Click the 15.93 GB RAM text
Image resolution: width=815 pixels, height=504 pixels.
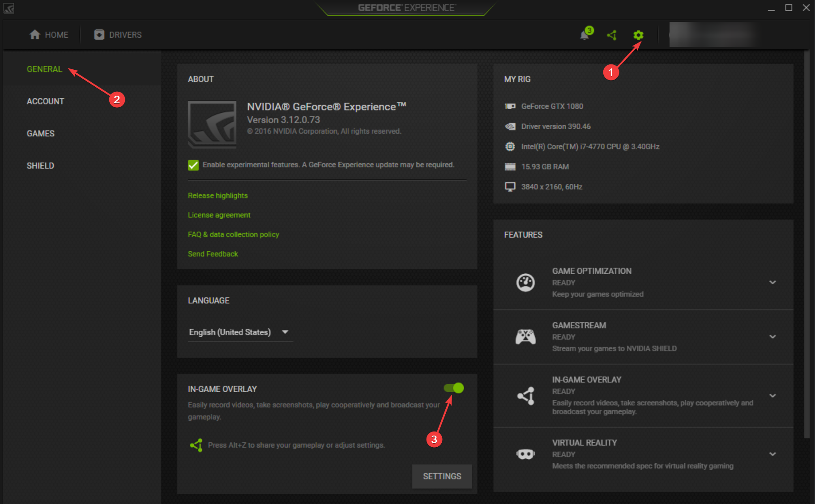tap(545, 167)
